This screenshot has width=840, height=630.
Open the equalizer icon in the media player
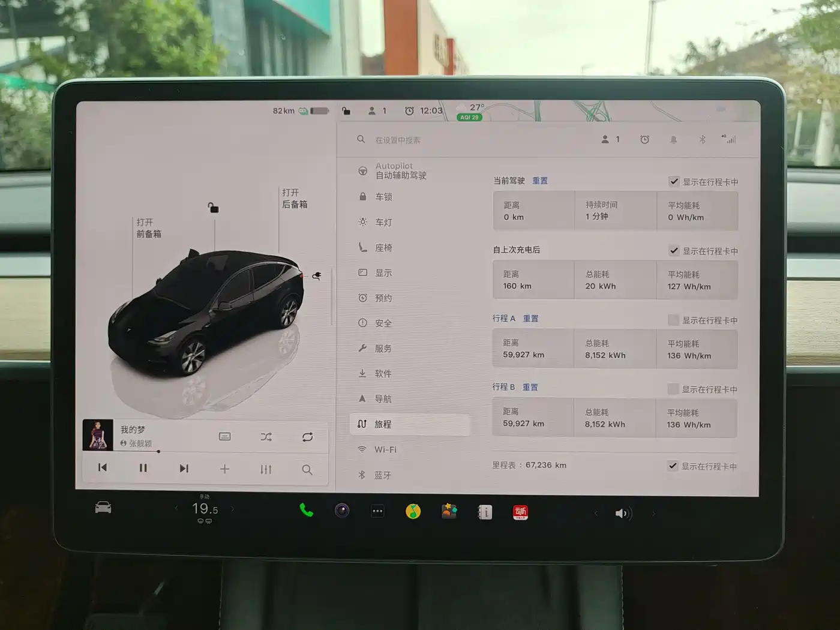tap(266, 469)
